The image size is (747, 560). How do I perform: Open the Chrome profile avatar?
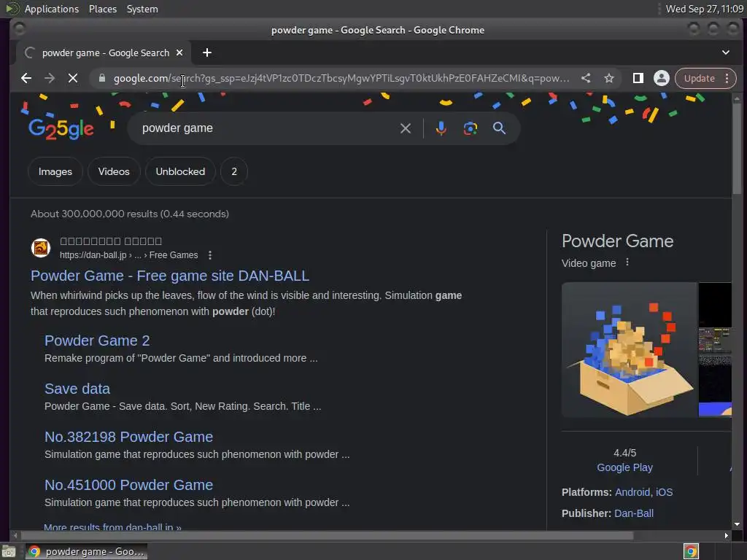(x=661, y=78)
